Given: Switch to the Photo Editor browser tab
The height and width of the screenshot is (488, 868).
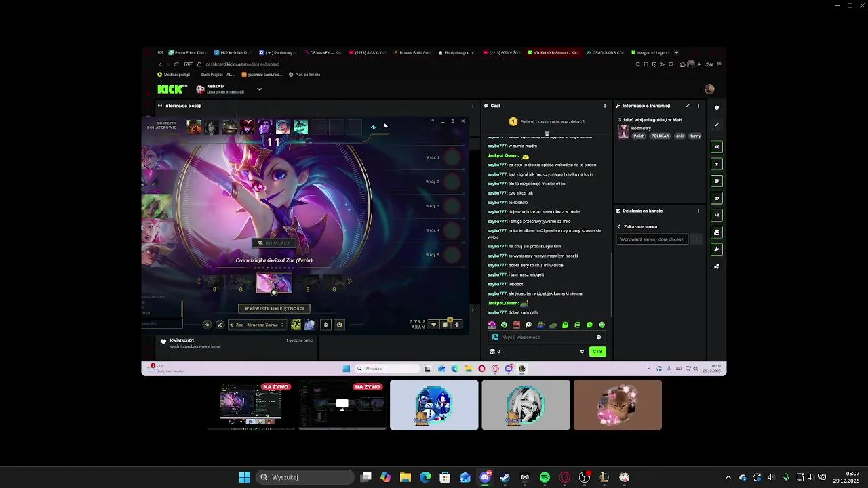Looking at the screenshot, I should tap(186, 52).
